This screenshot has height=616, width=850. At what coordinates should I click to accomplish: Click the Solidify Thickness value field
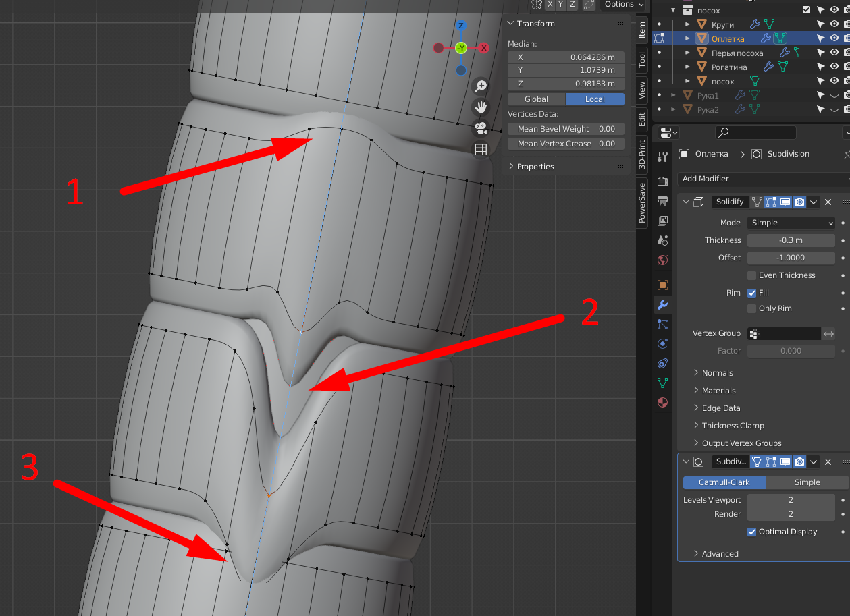(x=791, y=240)
